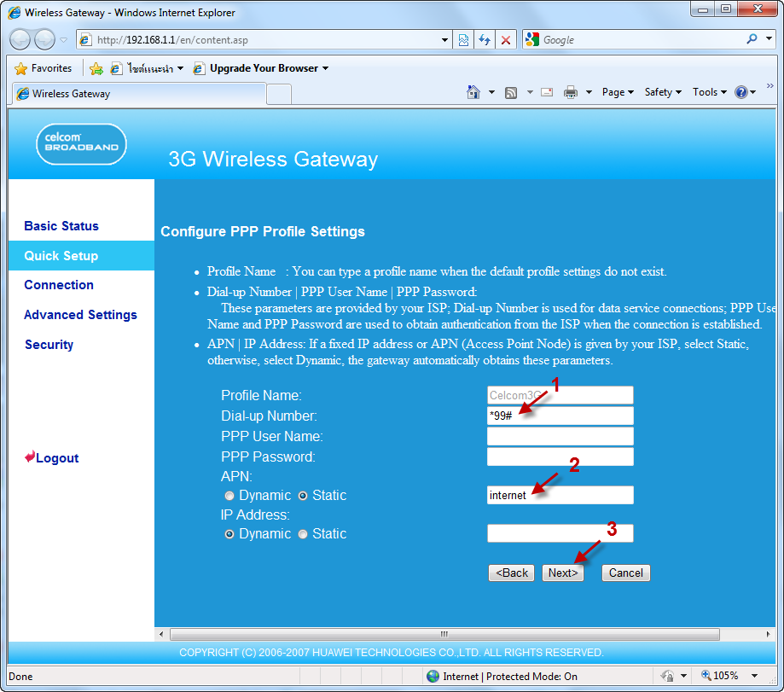Image resolution: width=784 pixels, height=692 pixels.
Task: Click the Dial-up Number field
Action: (560, 416)
